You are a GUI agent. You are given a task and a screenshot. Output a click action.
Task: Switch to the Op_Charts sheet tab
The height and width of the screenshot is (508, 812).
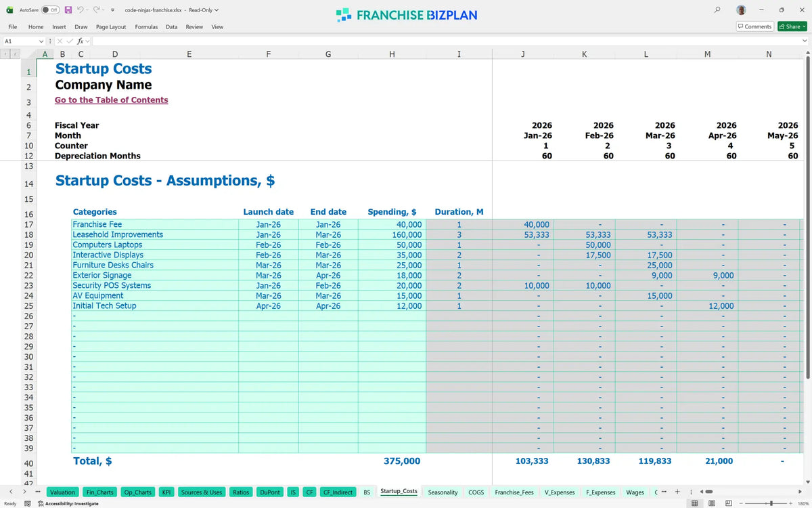click(138, 492)
